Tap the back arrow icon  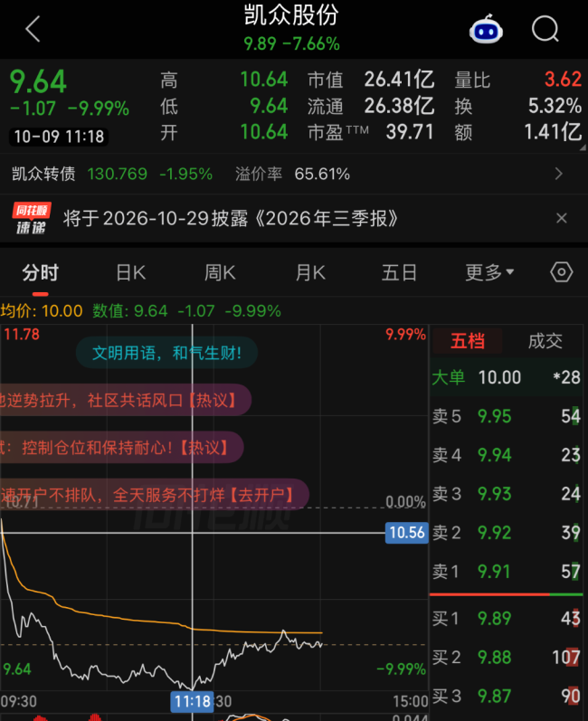[x=33, y=29]
